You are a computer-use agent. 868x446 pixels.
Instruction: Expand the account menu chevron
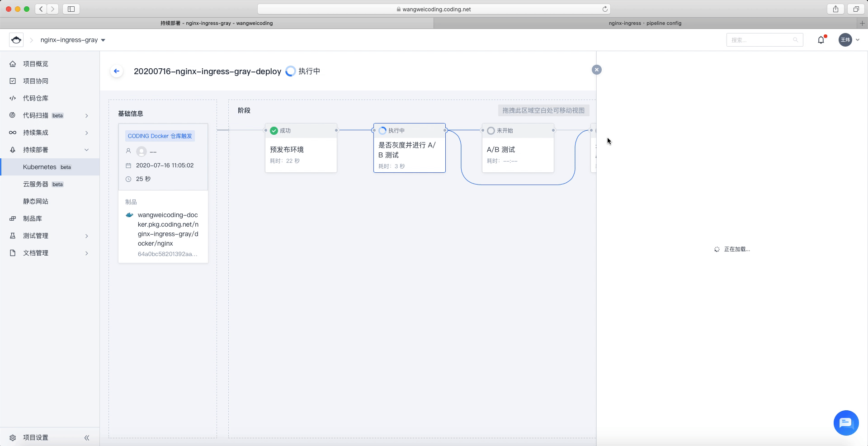click(x=858, y=40)
